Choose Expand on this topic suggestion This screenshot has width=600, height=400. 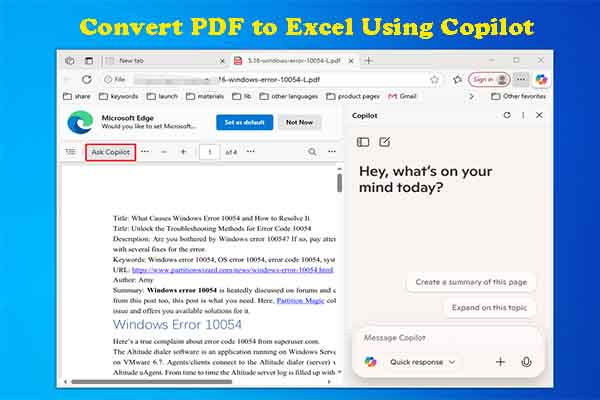pos(489,308)
